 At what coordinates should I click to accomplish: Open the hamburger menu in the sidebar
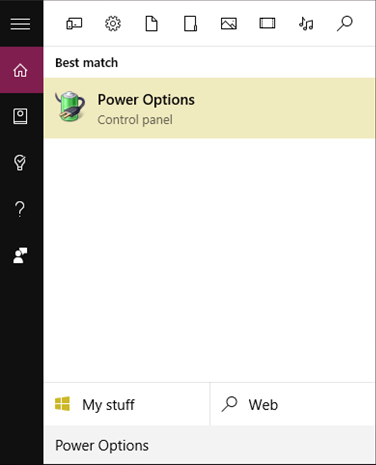click(20, 24)
